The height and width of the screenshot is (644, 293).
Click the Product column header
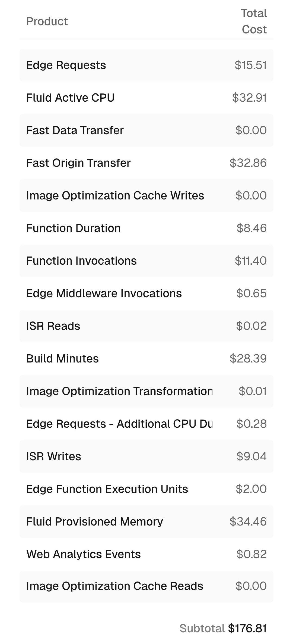[x=47, y=21]
